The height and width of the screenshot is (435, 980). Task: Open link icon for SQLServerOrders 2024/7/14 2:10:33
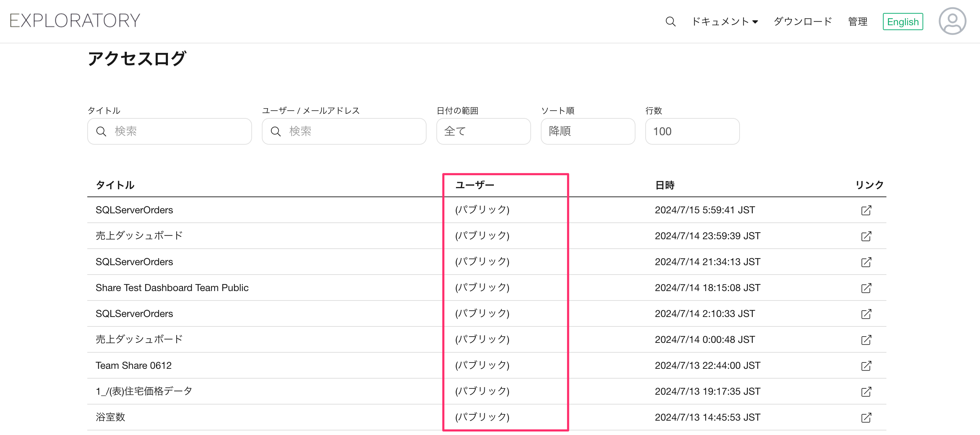click(x=866, y=314)
